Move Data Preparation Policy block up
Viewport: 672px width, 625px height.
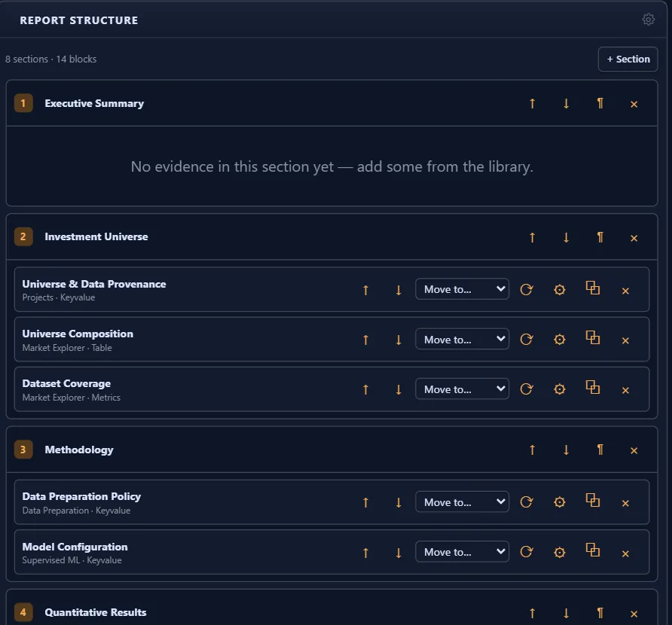(x=365, y=502)
